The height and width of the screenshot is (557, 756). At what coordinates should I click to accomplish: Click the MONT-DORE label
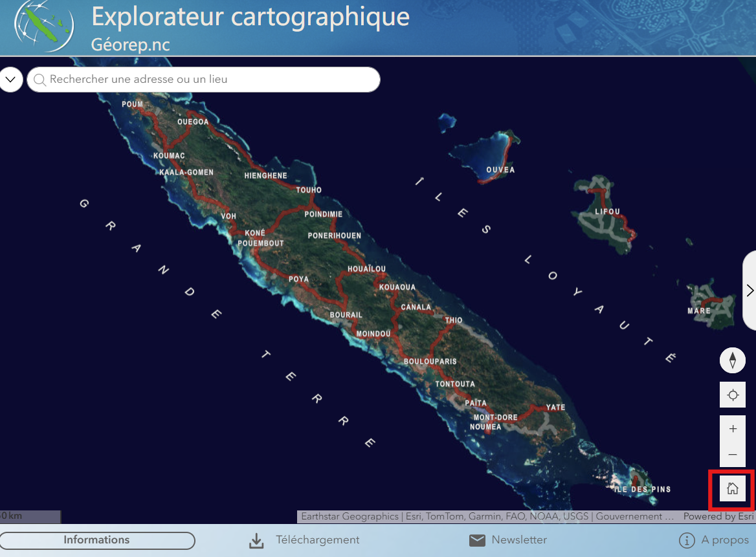pyautogui.click(x=496, y=417)
